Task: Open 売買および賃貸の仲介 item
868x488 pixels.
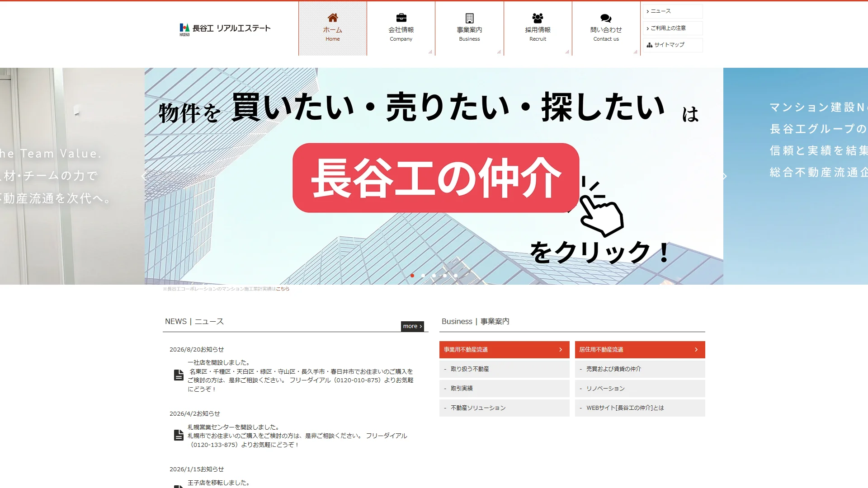Action: (640, 369)
